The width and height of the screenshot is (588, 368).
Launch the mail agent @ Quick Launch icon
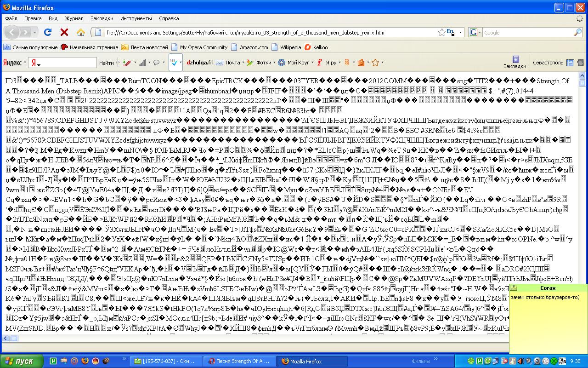point(74,361)
